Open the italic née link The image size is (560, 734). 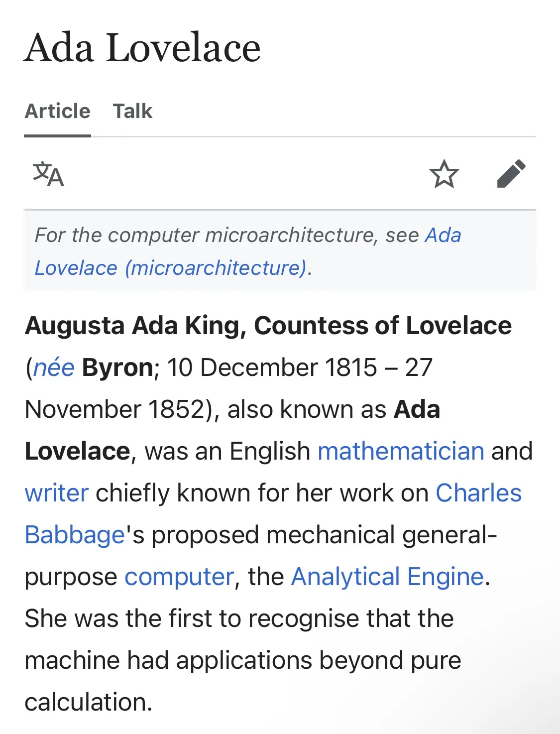coord(54,367)
